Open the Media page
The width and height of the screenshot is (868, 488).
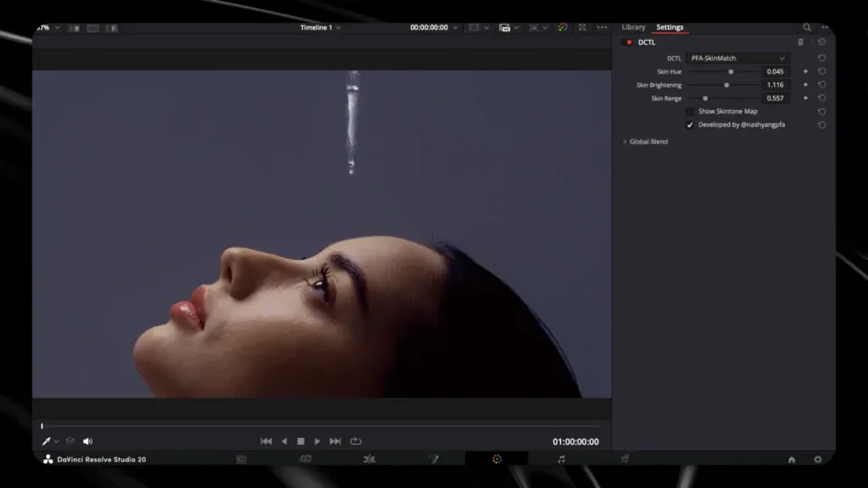242,459
